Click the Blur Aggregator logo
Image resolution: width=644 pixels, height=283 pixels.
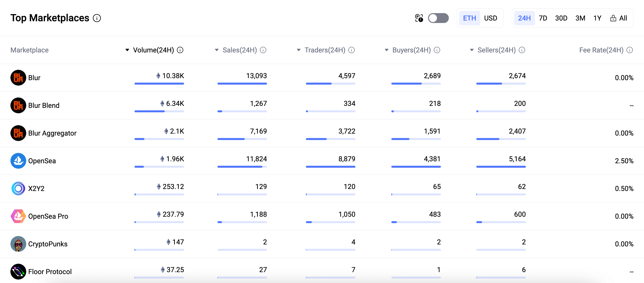pos(18,133)
